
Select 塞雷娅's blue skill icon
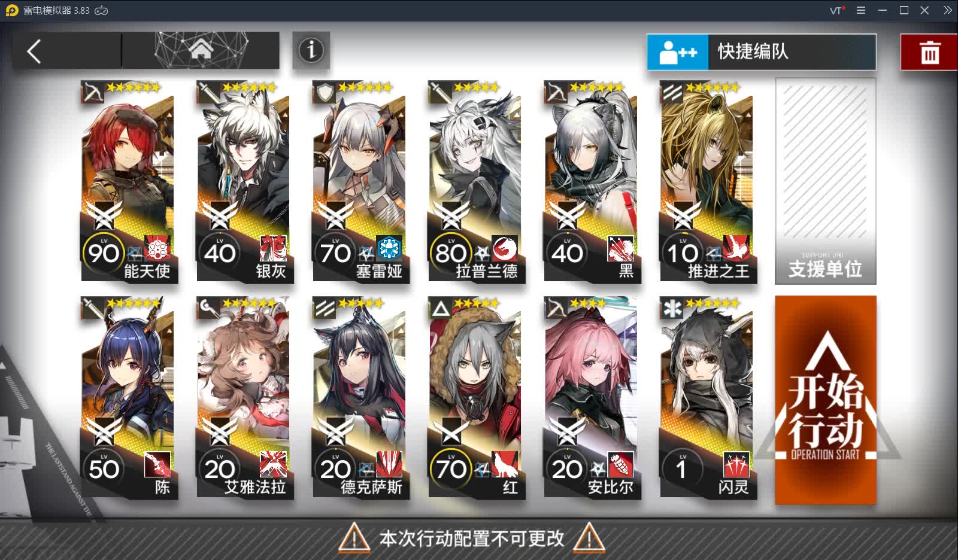[389, 248]
